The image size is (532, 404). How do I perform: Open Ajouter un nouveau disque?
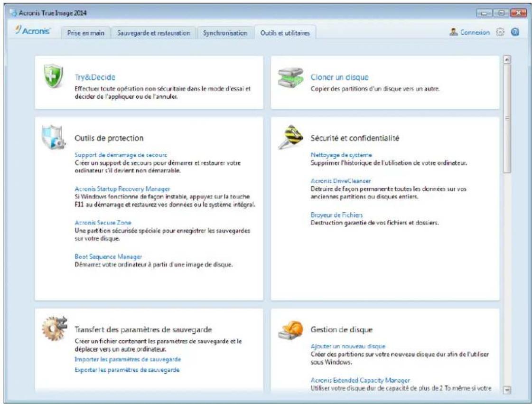coord(348,346)
